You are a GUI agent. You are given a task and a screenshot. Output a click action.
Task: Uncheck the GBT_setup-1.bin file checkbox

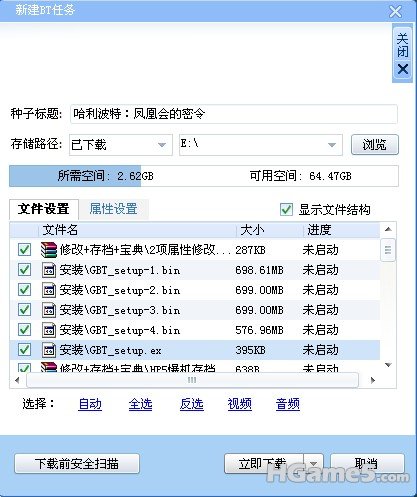tap(24, 270)
